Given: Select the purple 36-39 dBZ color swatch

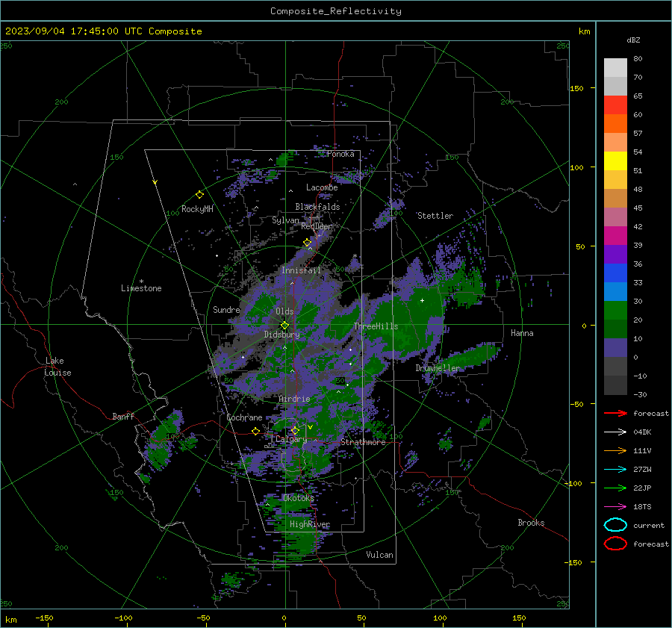Looking at the screenshot, I should (615, 255).
